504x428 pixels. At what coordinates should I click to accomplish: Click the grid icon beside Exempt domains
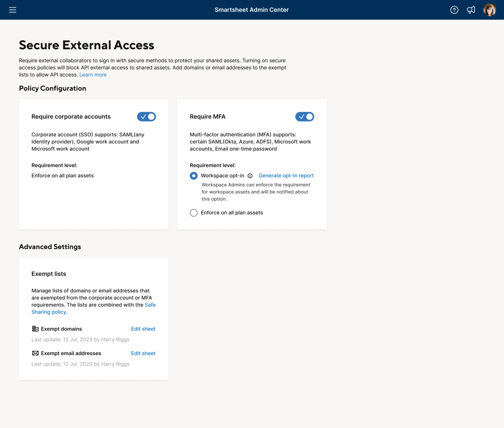pos(35,329)
